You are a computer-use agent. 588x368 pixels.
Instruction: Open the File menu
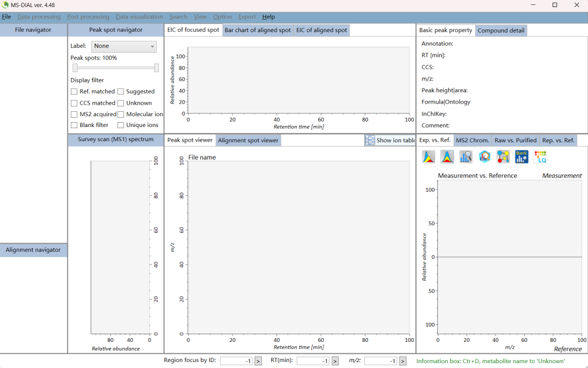[7, 17]
